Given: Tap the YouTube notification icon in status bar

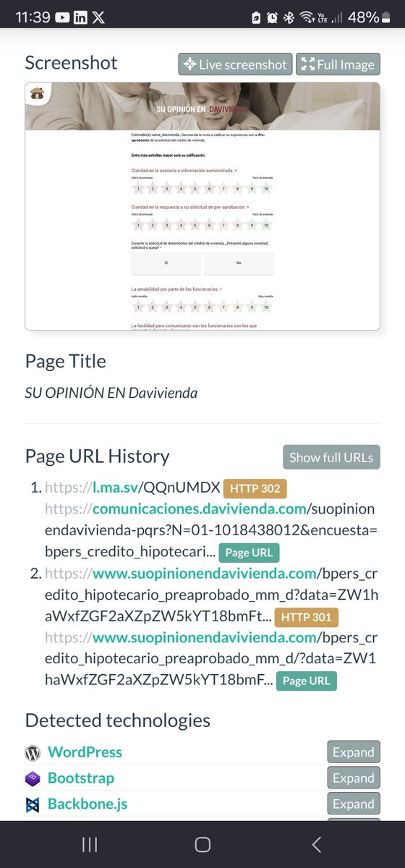Looking at the screenshot, I should tap(61, 17).
